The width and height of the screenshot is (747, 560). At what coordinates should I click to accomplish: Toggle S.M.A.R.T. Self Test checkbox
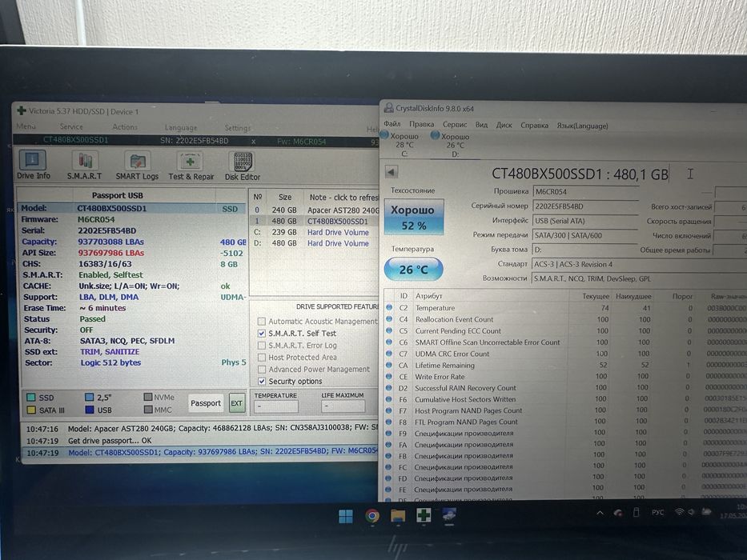point(262,334)
